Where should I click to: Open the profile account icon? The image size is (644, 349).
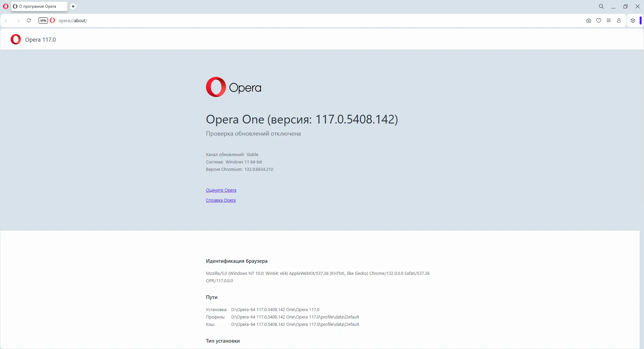[619, 20]
